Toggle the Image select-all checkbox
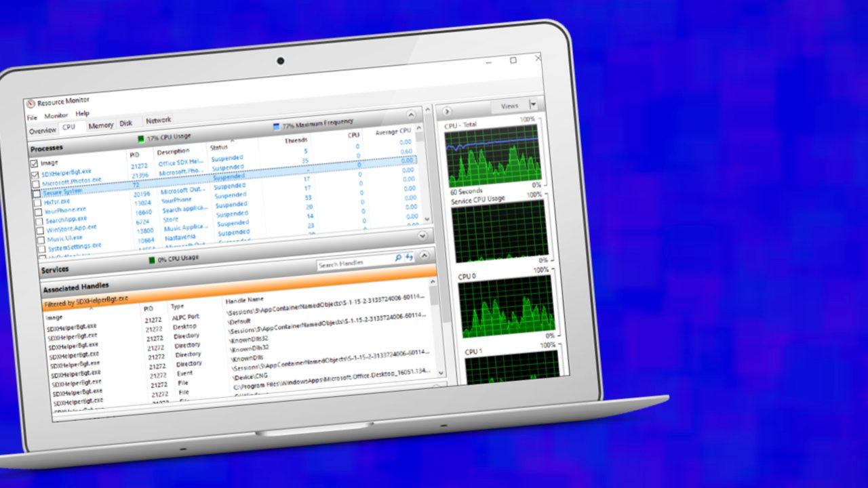This screenshot has width=868, height=488. pyautogui.click(x=34, y=164)
